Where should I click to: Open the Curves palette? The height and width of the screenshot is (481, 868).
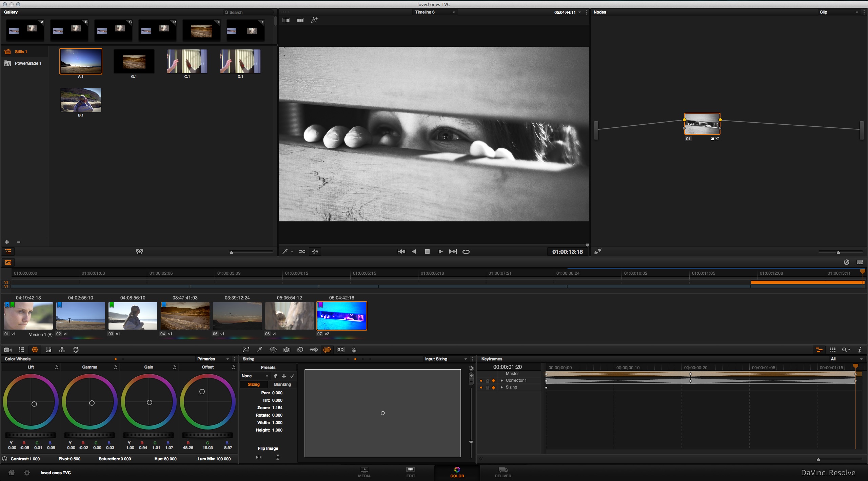pyautogui.click(x=246, y=350)
